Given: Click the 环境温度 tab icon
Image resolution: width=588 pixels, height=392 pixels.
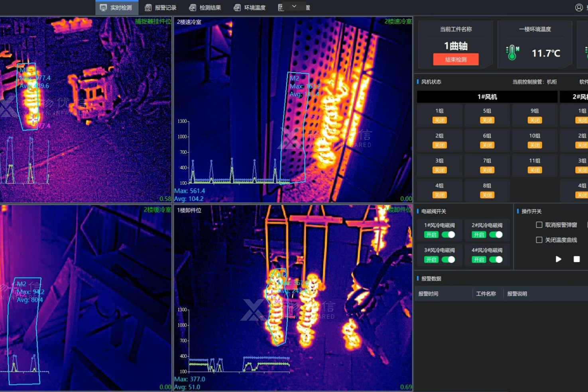Looking at the screenshot, I should tap(237, 8).
